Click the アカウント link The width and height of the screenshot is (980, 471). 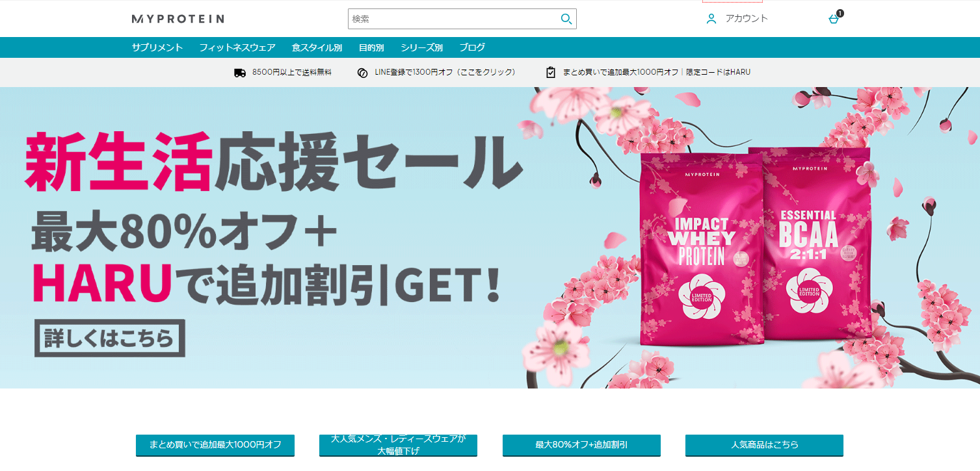[x=747, y=19]
